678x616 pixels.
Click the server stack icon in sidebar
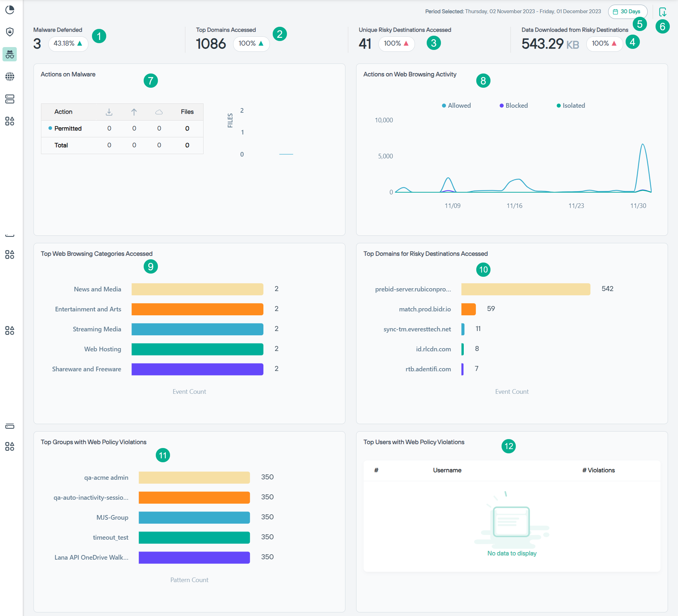pyautogui.click(x=10, y=99)
